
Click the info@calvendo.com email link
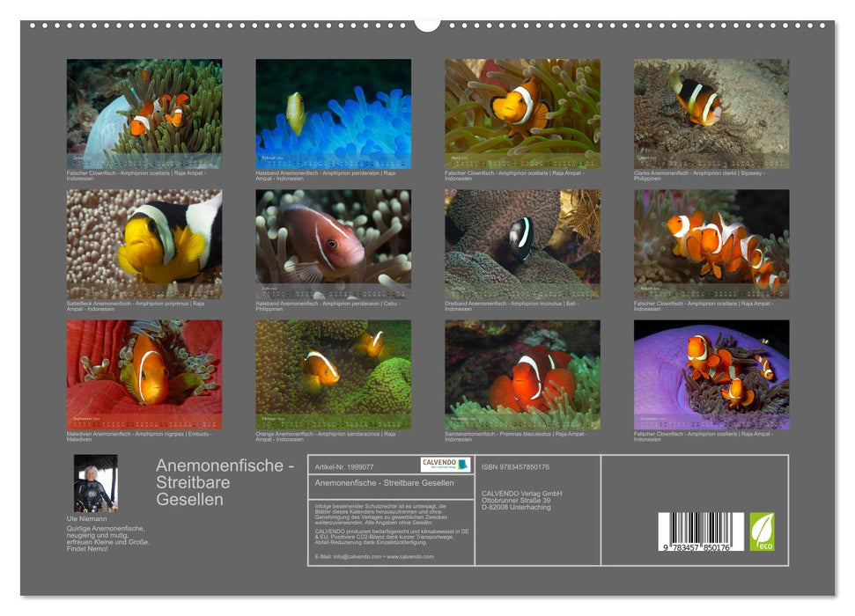[x=357, y=556]
